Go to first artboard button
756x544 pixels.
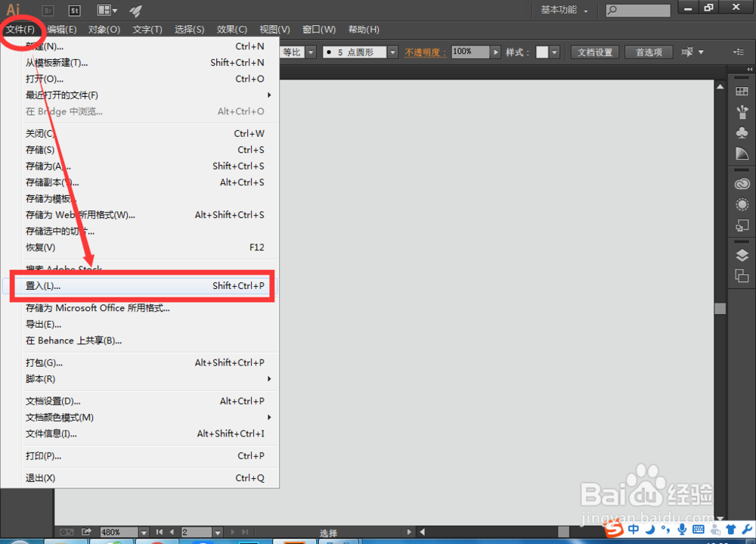[x=160, y=532]
